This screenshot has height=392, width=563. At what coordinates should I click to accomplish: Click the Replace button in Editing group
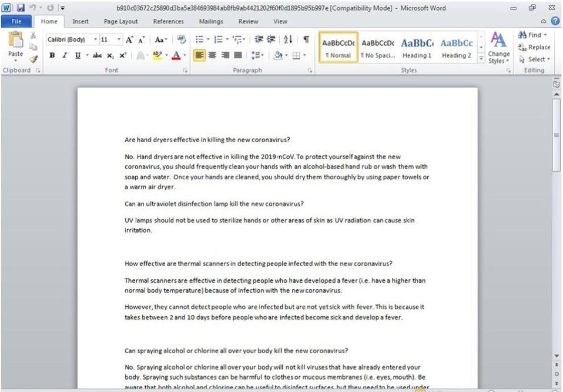click(x=534, y=47)
